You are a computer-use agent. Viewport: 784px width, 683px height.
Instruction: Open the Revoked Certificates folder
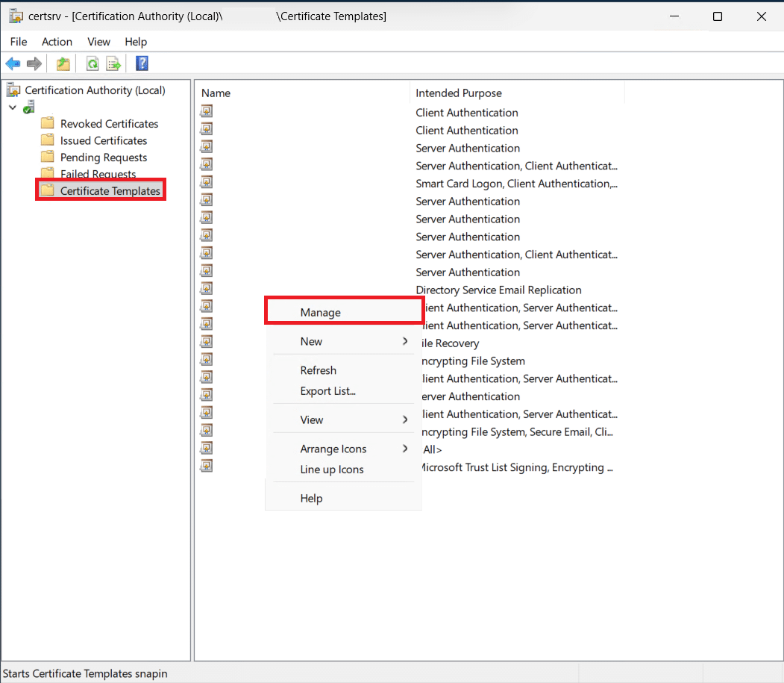pos(109,124)
